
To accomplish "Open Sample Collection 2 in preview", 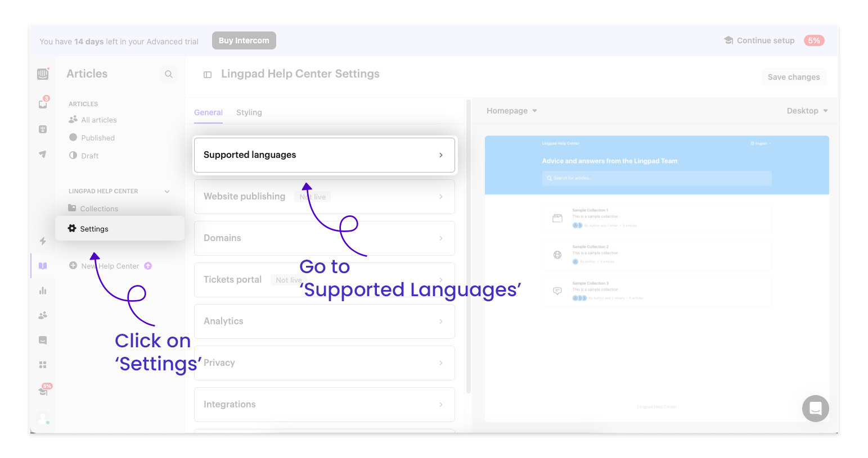I will tap(656, 255).
